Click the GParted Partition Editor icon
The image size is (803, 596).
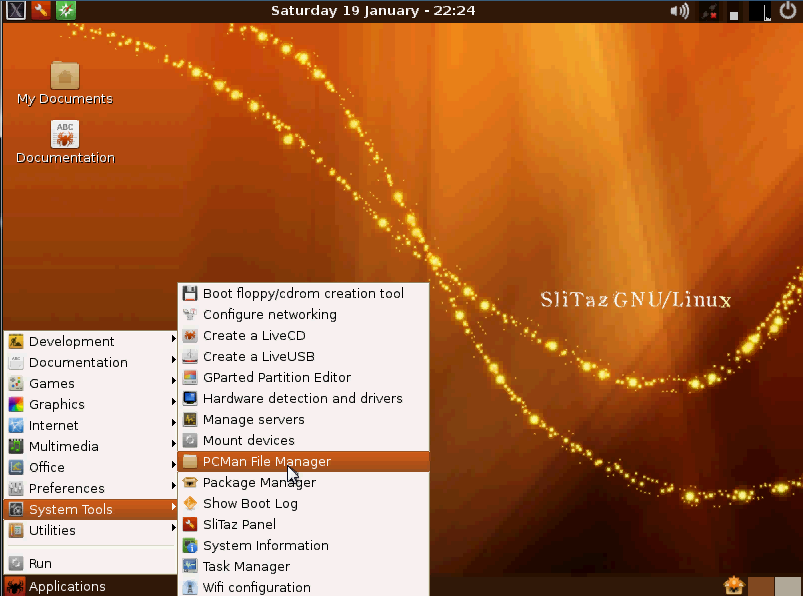[x=190, y=377]
